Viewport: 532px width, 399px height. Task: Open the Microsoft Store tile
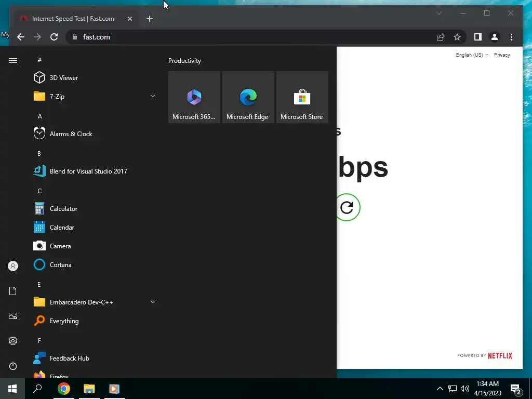302,97
